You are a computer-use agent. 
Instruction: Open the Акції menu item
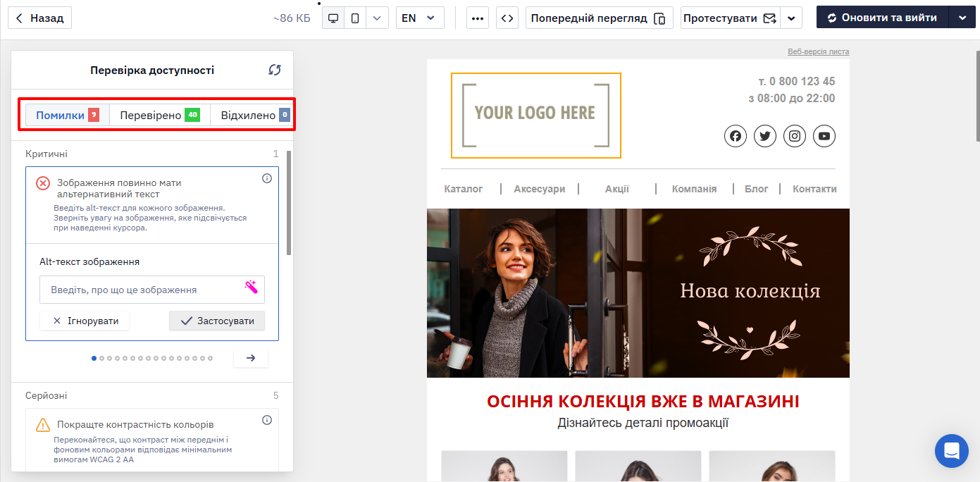point(617,189)
